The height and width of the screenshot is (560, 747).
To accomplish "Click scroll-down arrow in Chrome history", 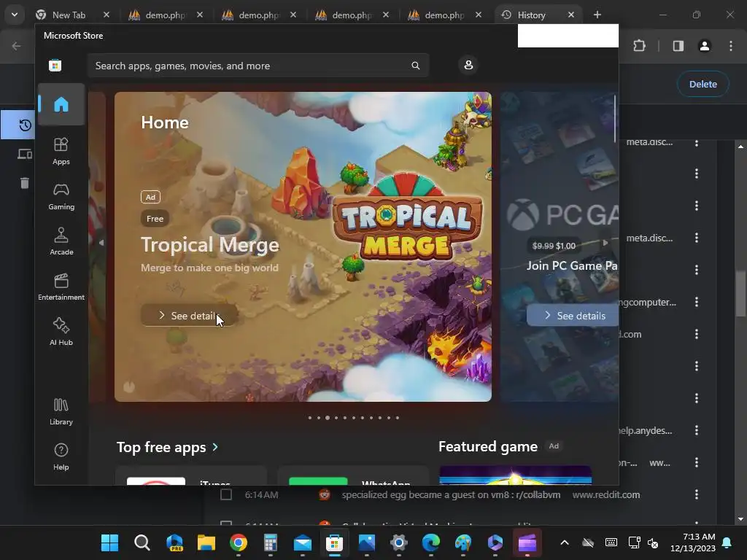I will click(x=741, y=519).
